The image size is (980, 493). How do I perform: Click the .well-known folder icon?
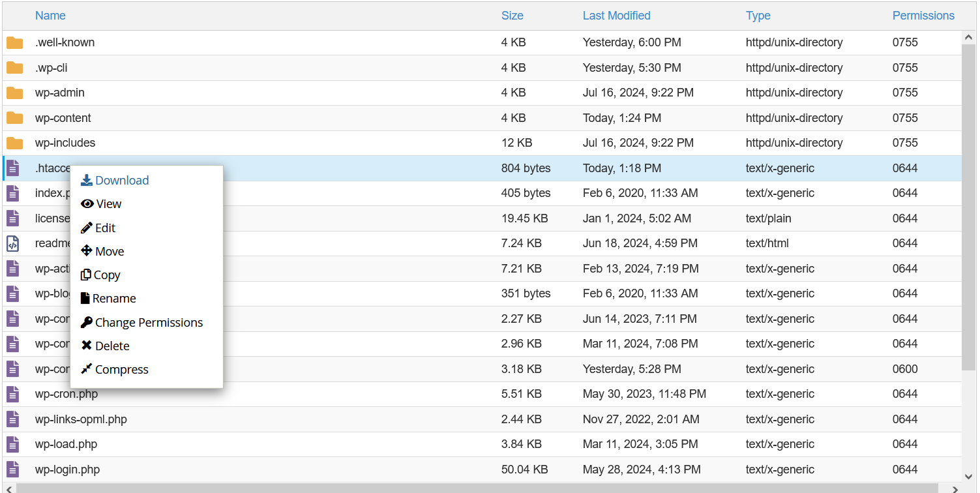click(x=14, y=43)
